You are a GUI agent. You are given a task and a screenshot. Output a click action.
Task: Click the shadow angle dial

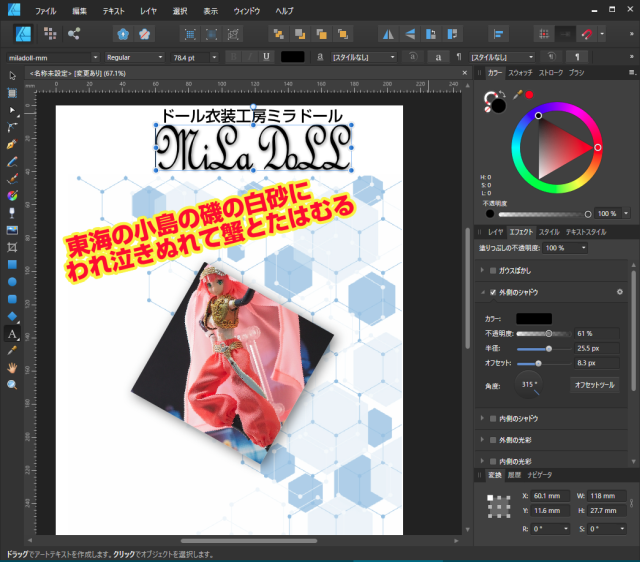[x=529, y=385]
